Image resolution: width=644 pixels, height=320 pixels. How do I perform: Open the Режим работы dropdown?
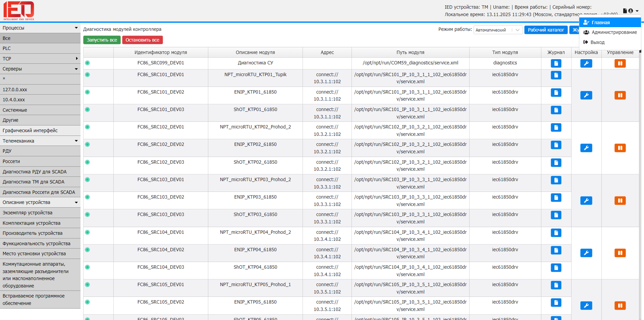pos(498,30)
